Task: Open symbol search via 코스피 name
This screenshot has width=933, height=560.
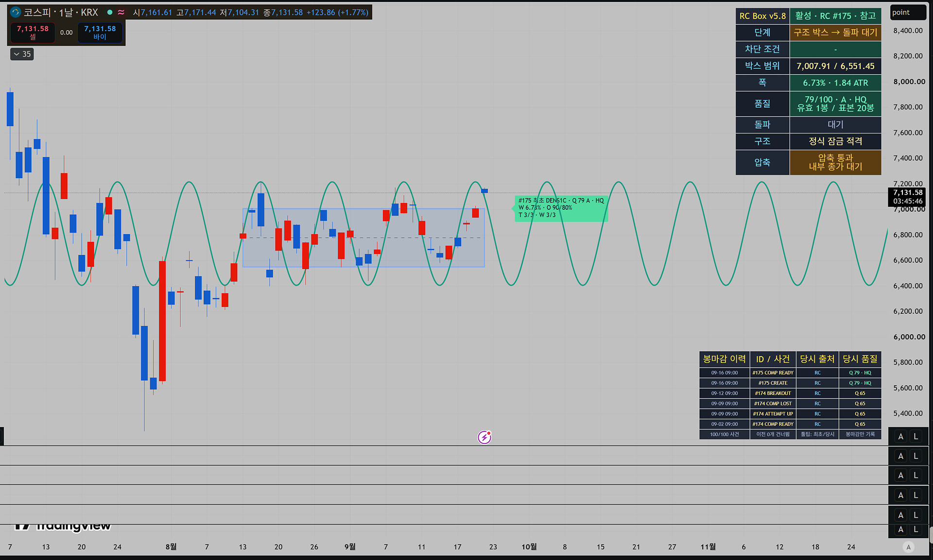Action: click(x=37, y=12)
